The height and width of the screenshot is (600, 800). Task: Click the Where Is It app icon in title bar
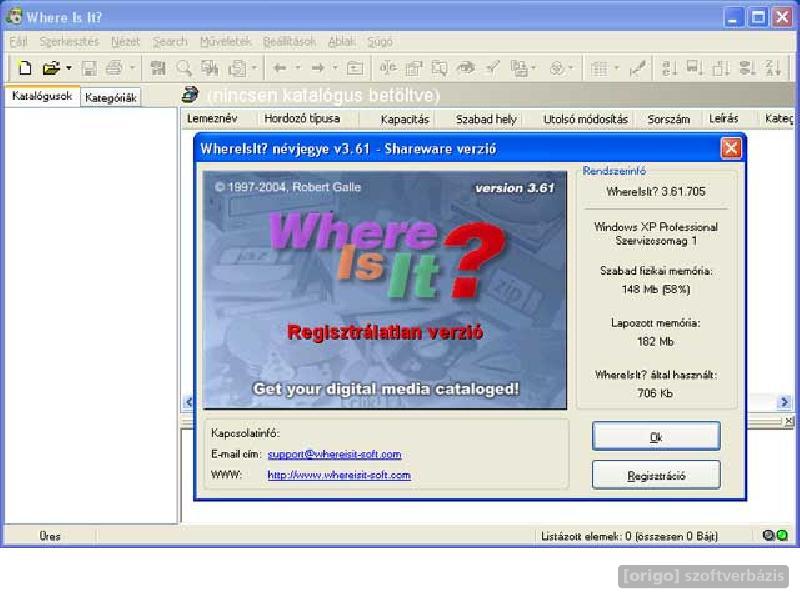click(x=14, y=16)
